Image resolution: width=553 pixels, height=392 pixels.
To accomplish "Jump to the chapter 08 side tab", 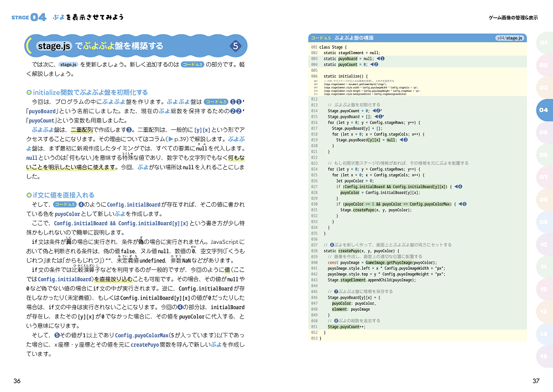I will (543, 200).
